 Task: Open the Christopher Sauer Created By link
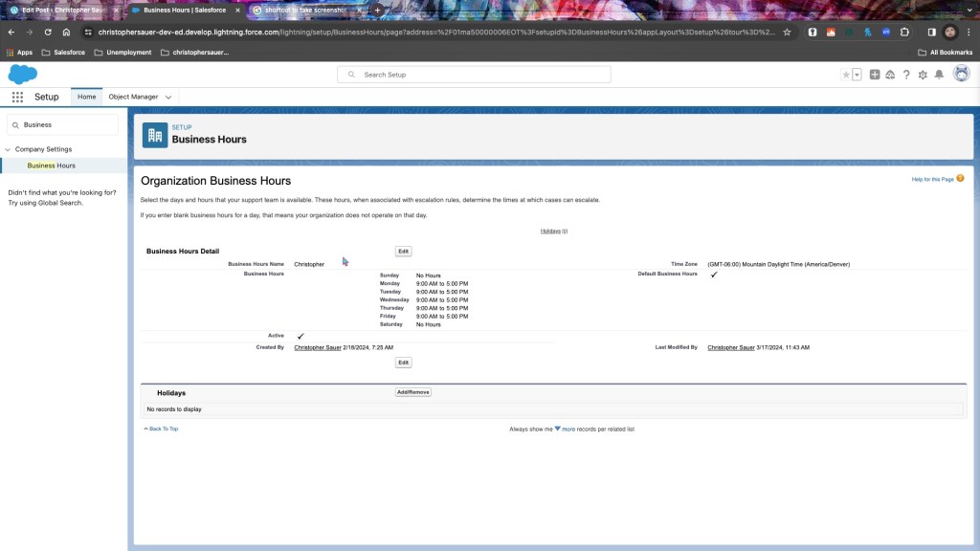pyautogui.click(x=315, y=347)
